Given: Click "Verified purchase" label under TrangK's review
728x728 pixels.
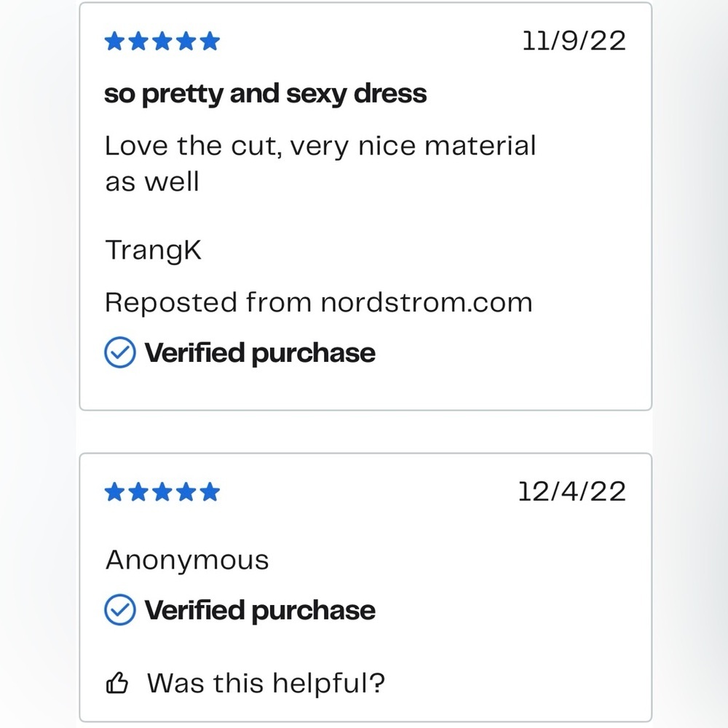Looking at the screenshot, I should (x=260, y=354).
